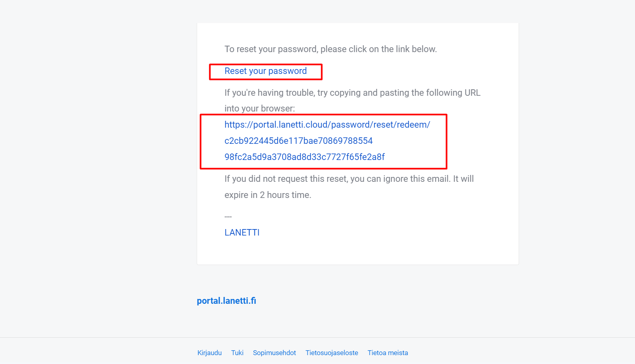Open Tietoa meista in the footer
This screenshot has height=364, width=635.
[388, 353]
